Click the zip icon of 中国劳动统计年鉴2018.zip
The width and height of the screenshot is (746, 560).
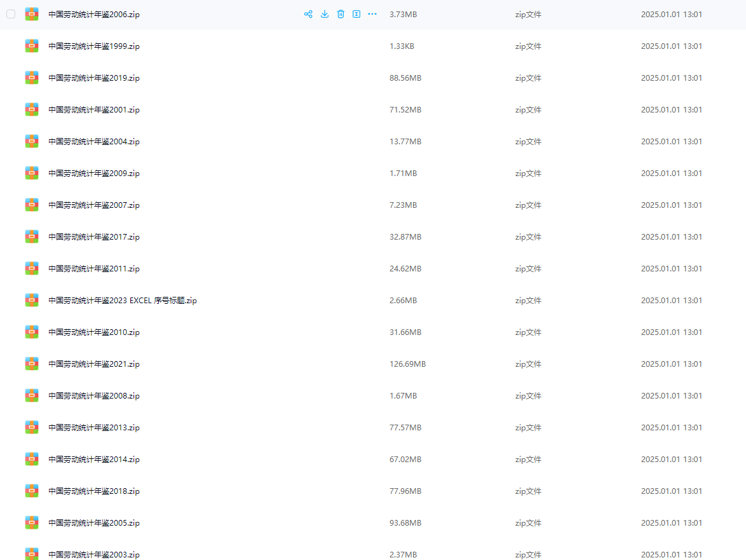pos(32,491)
